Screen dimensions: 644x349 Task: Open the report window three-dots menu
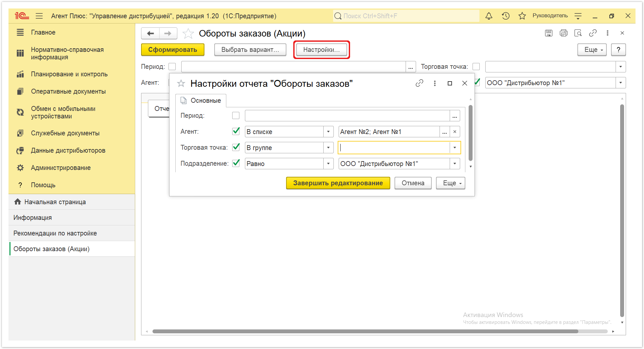coord(607,33)
